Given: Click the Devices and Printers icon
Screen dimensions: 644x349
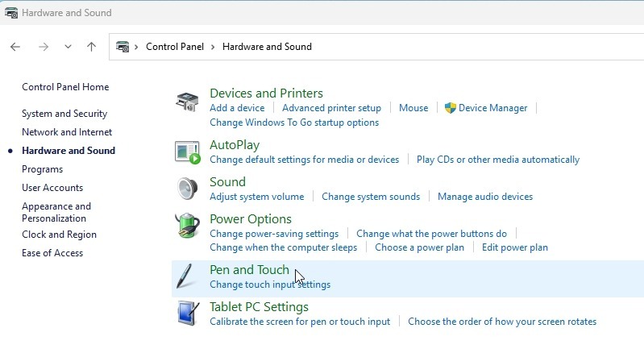Looking at the screenshot, I should (x=187, y=102).
